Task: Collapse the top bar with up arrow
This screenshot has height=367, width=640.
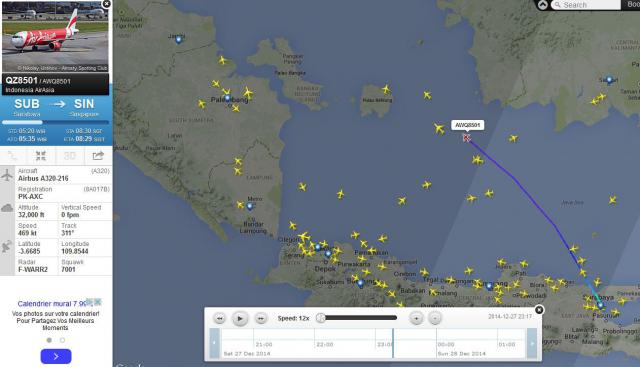Action: pyautogui.click(x=542, y=5)
